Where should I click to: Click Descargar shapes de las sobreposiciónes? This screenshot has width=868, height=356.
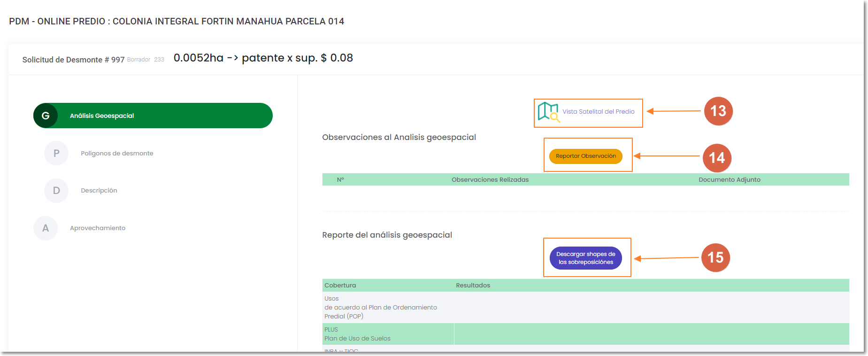tap(585, 258)
